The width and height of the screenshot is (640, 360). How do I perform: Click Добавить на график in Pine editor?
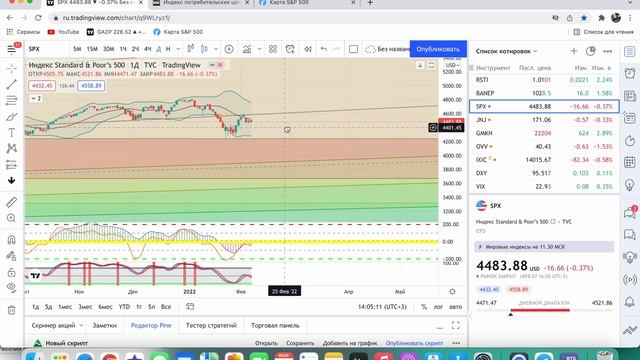(350, 343)
